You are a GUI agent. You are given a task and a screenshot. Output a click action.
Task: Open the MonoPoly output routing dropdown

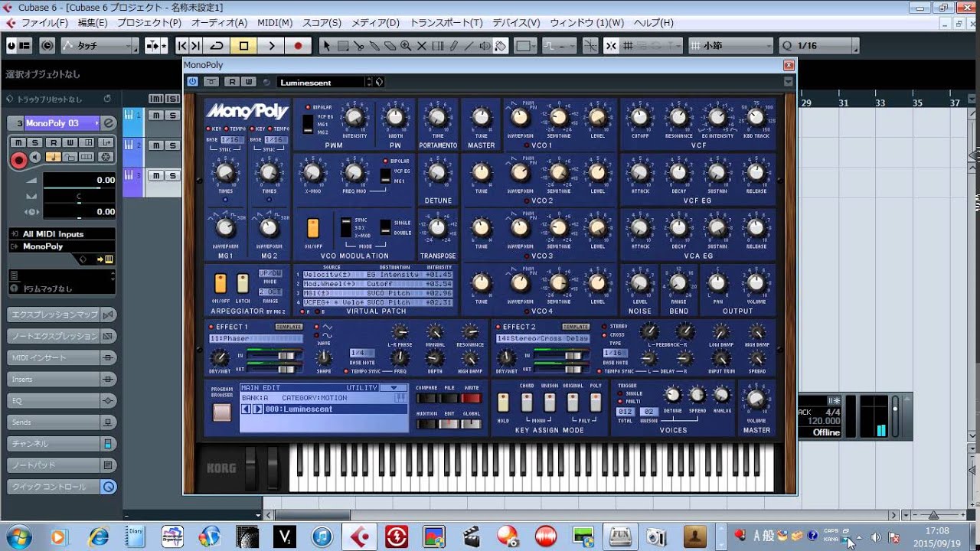pyautogui.click(x=62, y=246)
